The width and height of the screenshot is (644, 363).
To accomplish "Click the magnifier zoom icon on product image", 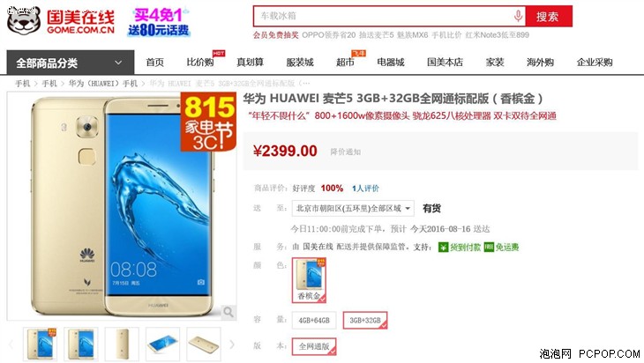I will [228, 312].
